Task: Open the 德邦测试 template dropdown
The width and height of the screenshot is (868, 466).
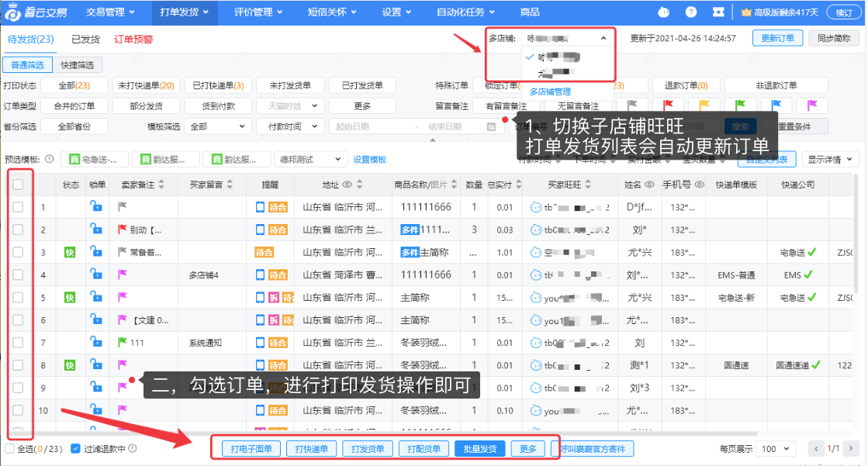Action: (310, 160)
